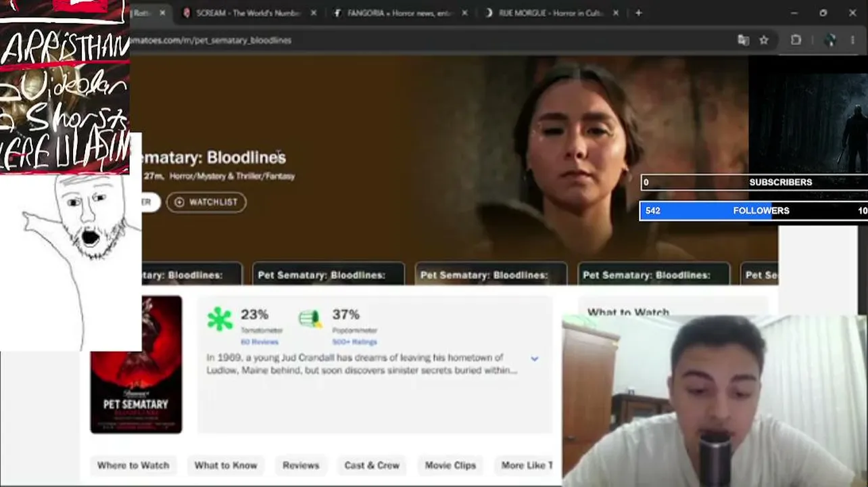Open the browser extensions icon
868x487 pixels.
(x=796, y=41)
